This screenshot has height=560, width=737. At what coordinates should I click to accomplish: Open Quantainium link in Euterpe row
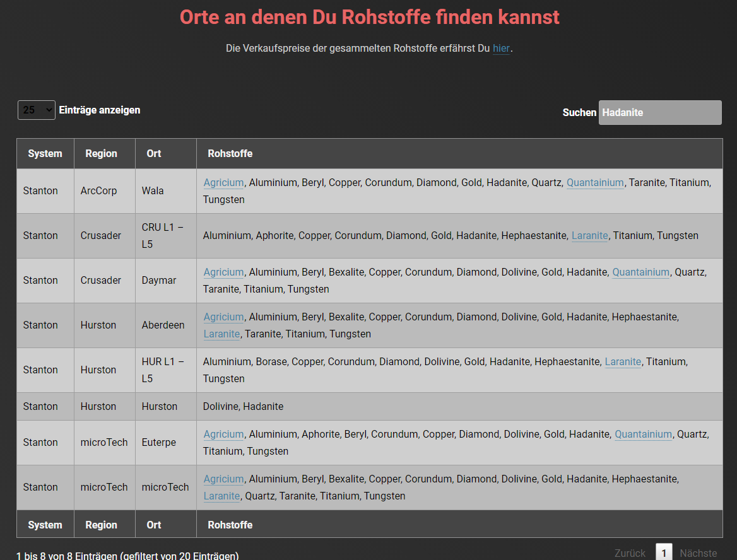pos(644,435)
